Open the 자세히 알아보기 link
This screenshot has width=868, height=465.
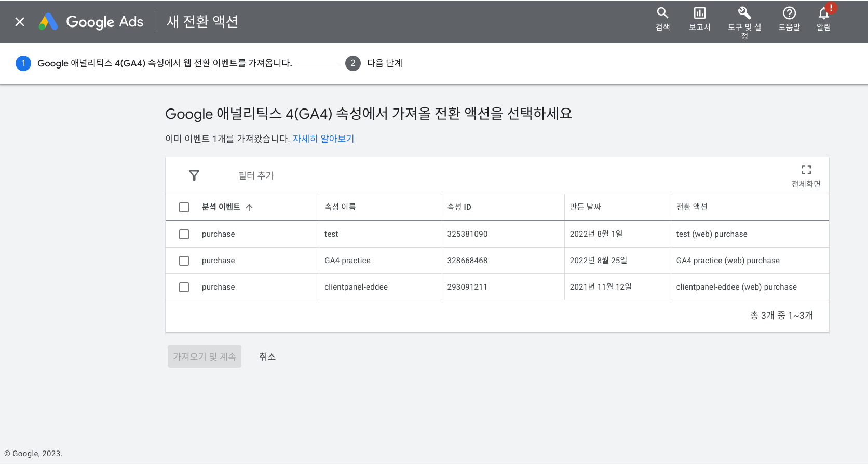(x=323, y=139)
